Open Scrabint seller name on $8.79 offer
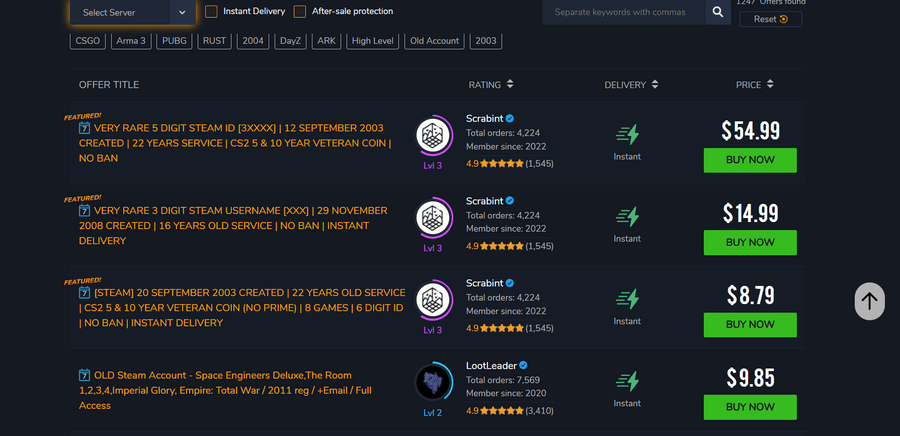Viewport: 900px width, 436px height. (x=484, y=283)
